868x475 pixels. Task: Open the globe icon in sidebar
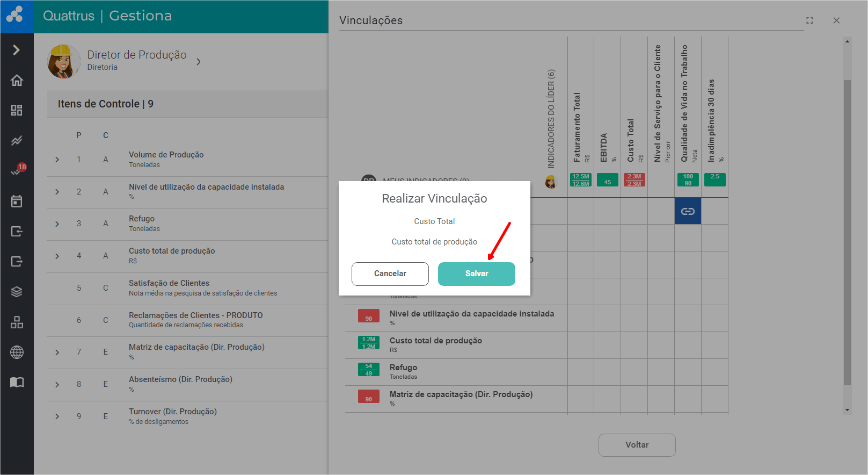tap(17, 352)
